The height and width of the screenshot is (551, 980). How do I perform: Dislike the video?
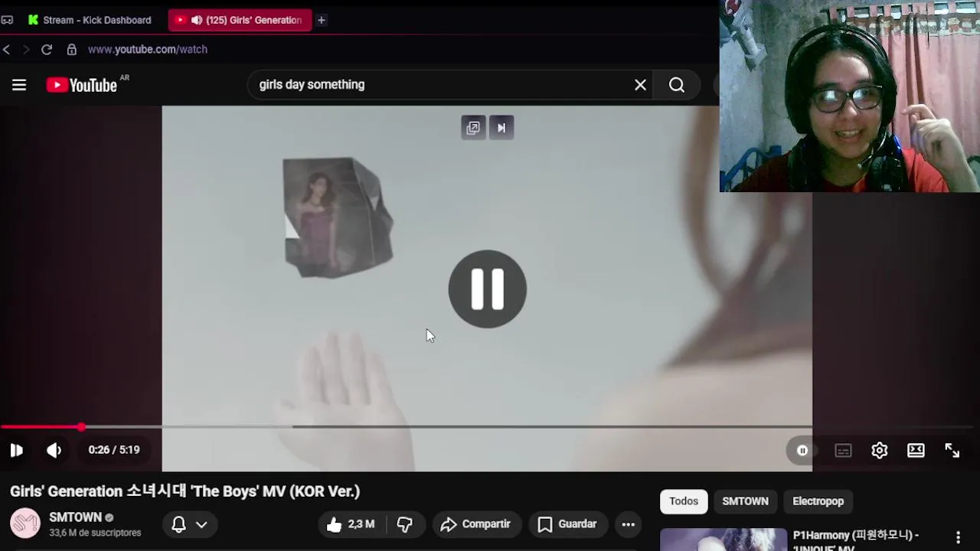point(405,524)
